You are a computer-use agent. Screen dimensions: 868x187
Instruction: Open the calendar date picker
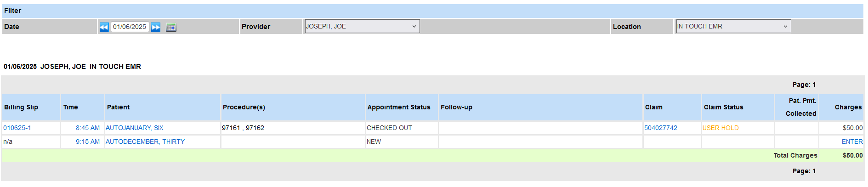171,27
